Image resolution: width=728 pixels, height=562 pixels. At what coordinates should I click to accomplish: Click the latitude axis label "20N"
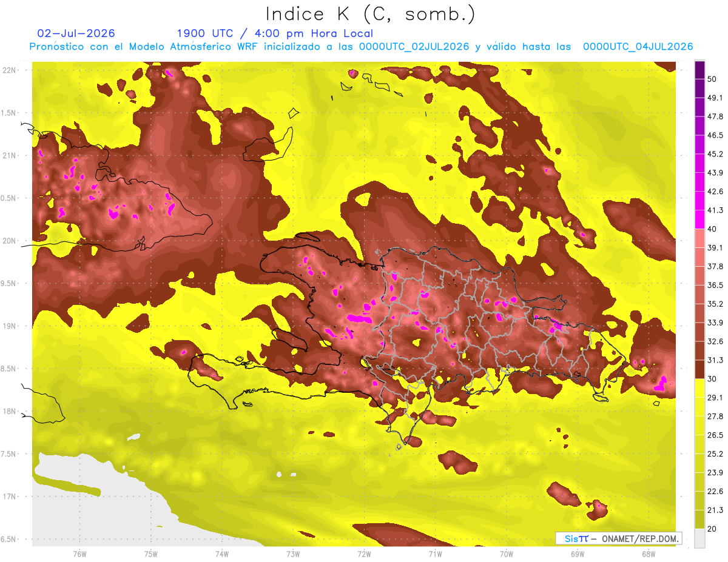[10, 241]
